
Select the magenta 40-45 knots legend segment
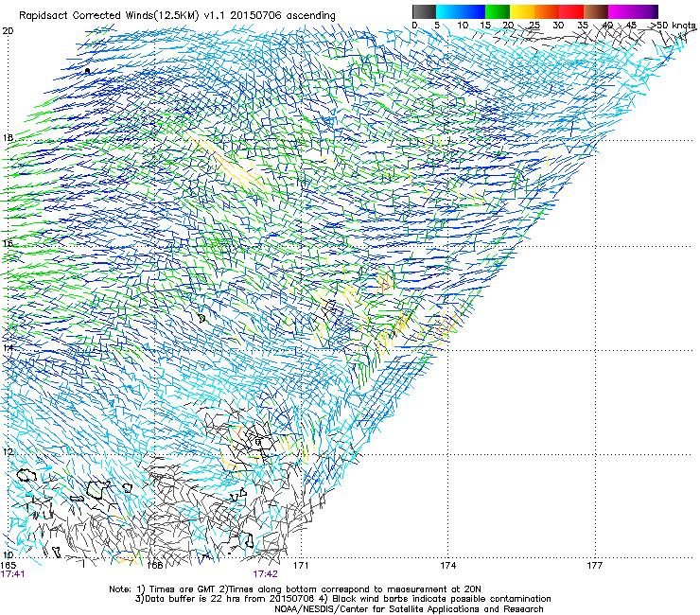(621, 11)
